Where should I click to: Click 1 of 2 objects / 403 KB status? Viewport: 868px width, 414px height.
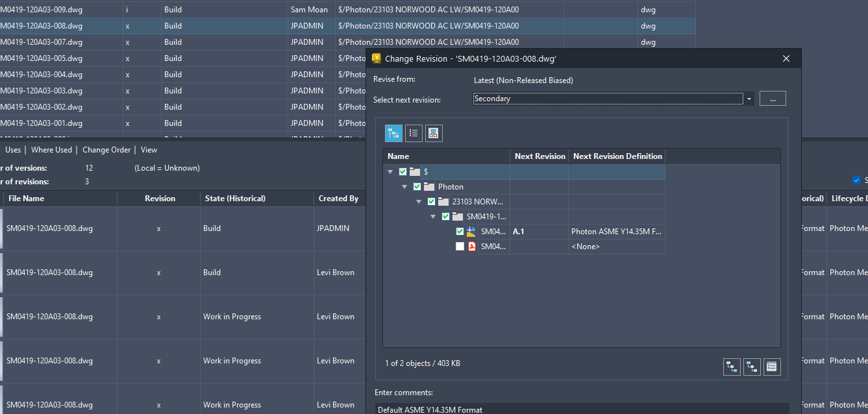tap(423, 363)
